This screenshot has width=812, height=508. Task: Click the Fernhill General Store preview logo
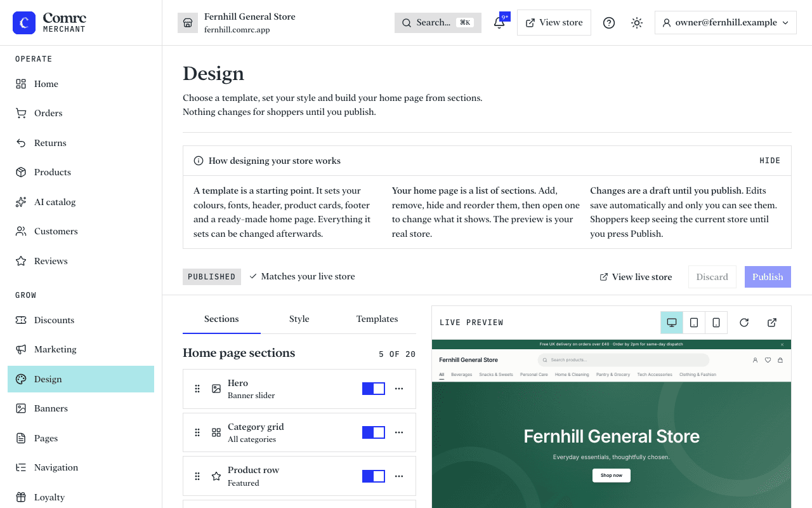tap(469, 360)
